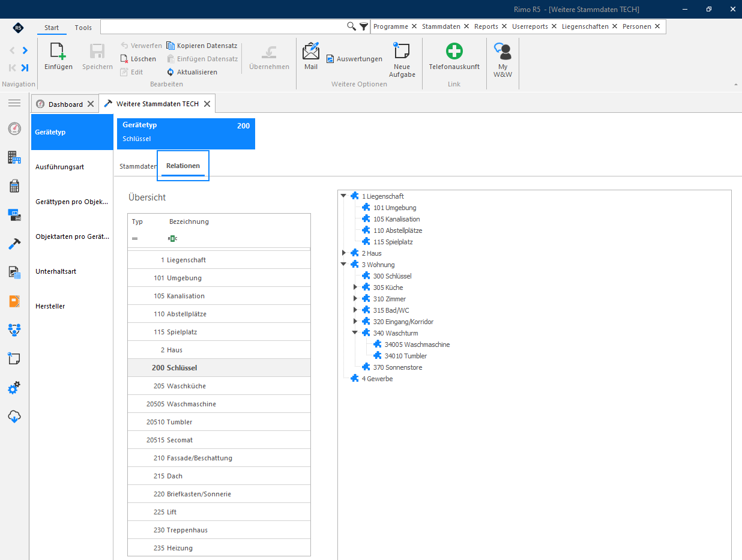Expand the 305 Küche tree node
This screenshot has height=560, width=742.
point(355,287)
